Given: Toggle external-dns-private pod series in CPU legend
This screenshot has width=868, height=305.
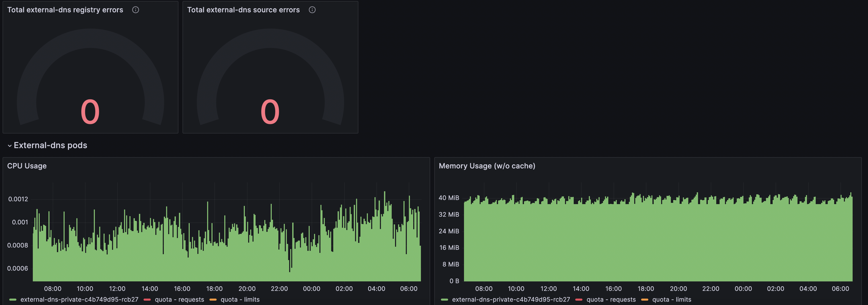Looking at the screenshot, I should pos(79,300).
